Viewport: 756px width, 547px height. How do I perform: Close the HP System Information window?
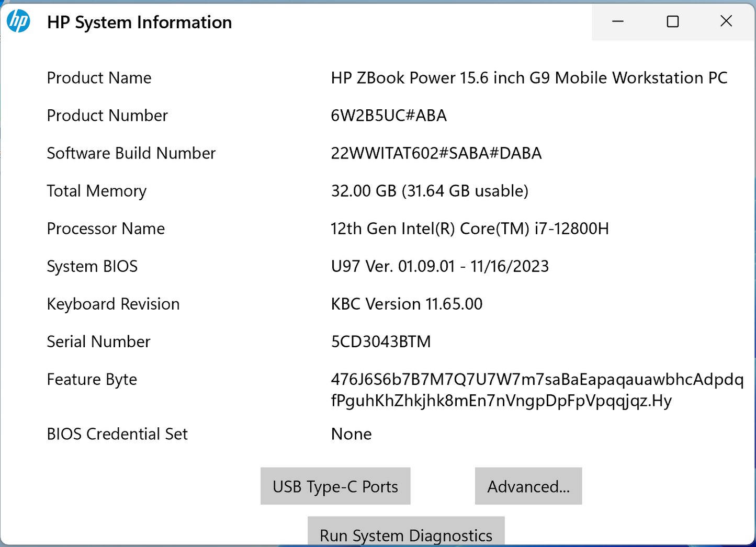[726, 21]
